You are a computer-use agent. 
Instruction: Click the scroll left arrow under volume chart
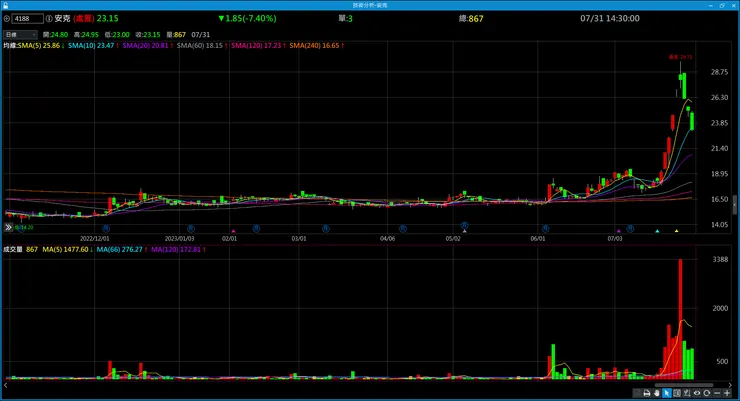(5, 385)
